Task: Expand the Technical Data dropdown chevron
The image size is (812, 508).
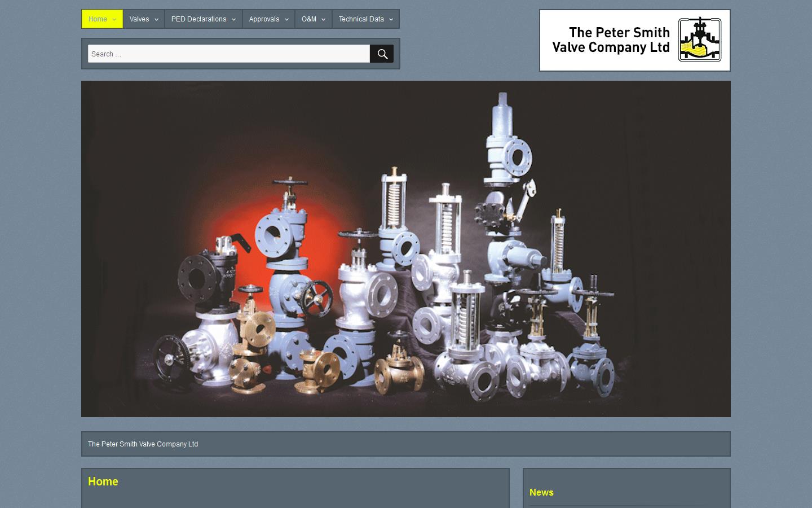Action: pos(391,19)
